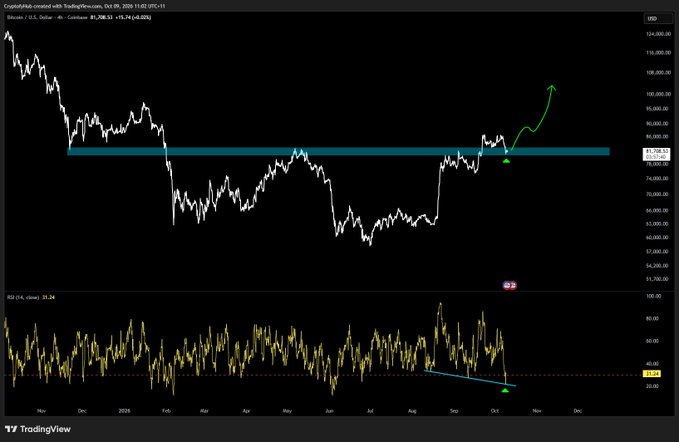Click the last price in the symbol header
The image size is (679, 442).
[x=101, y=17]
